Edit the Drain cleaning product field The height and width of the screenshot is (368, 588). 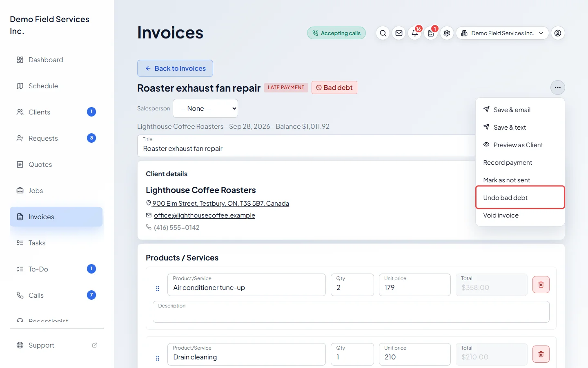(247, 354)
